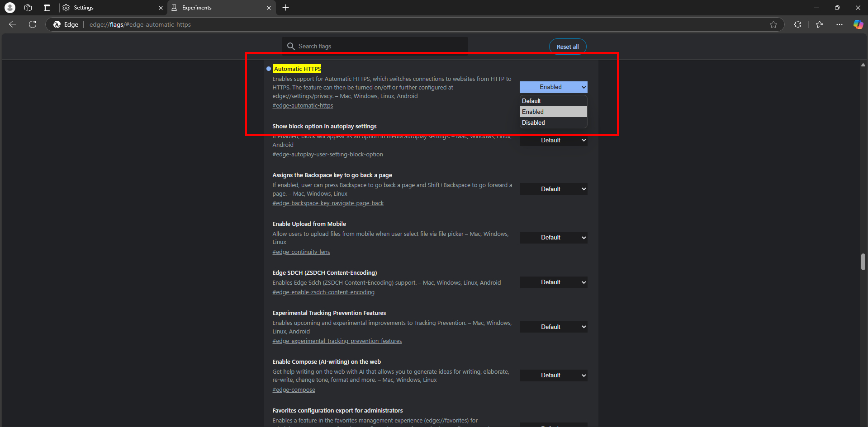Click the Enable Upload from Mobile heading
Viewport: 868px width, 427px height.
click(309, 224)
